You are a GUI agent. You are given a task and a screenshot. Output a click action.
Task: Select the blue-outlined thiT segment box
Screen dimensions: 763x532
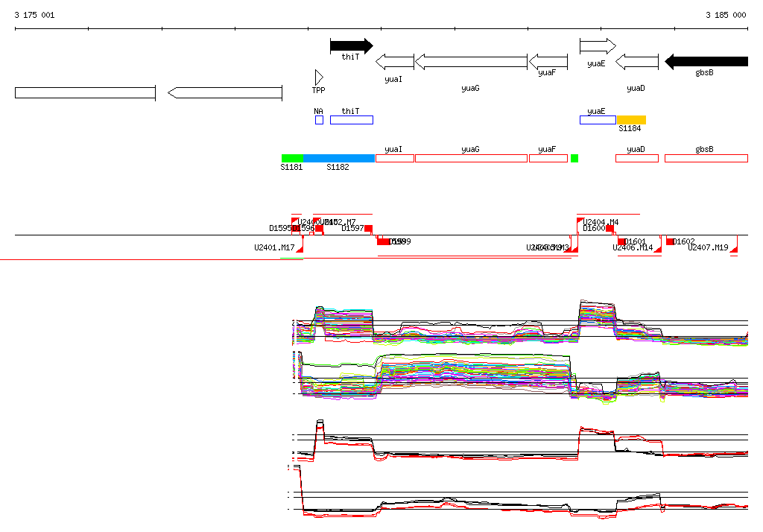(x=352, y=120)
